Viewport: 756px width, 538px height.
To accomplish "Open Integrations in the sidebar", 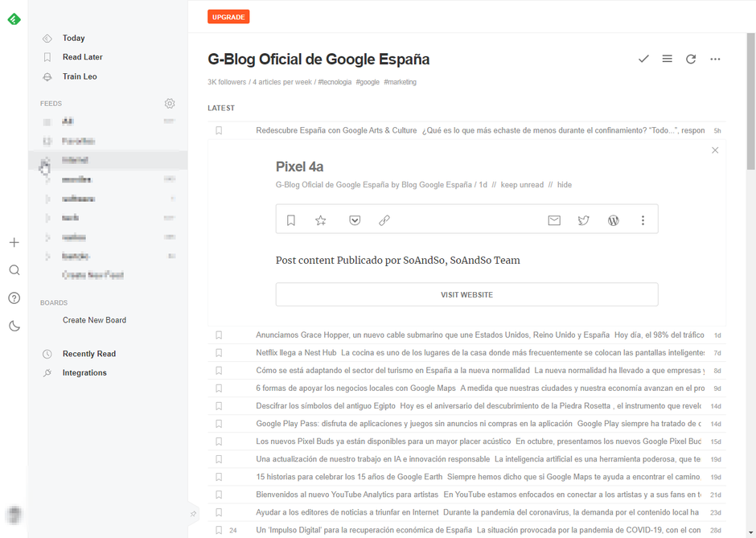I will click(84, 372).
